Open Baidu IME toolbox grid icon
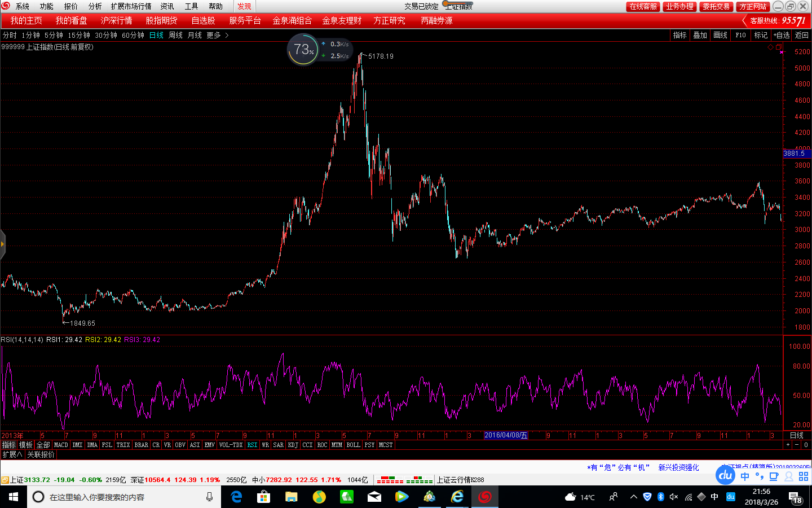The image size is (812, 508). pyautogui.click(x=804, y=476)
